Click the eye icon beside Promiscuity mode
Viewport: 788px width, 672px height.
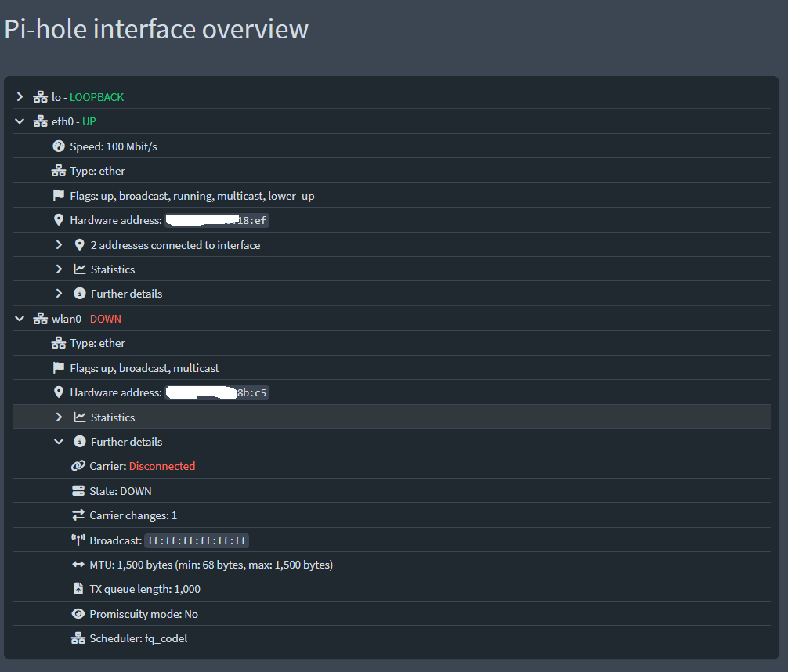click(x=78, y=614)
